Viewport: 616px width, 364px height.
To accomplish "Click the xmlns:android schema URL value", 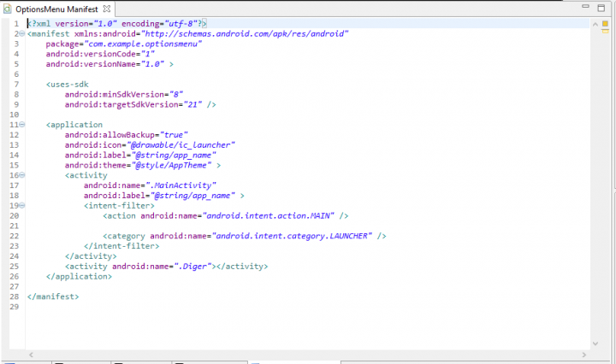I will (x=245, y=33).
